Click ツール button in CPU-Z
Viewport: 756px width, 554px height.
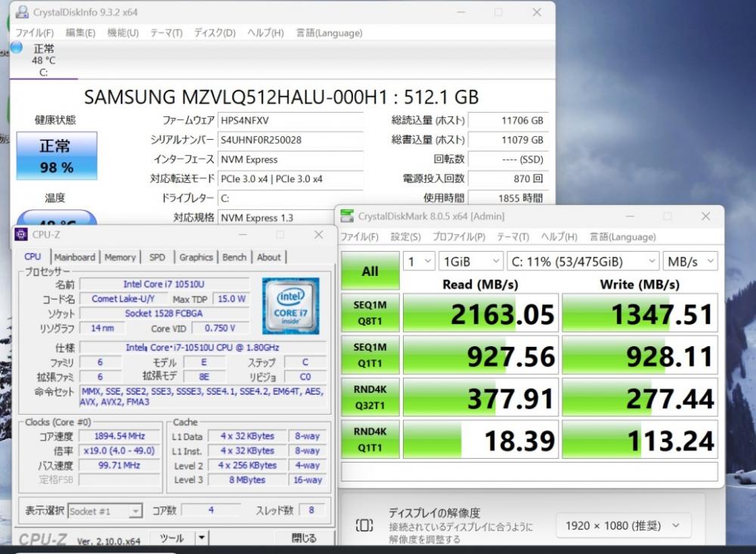pyautogui.click(x=172, y=537)
